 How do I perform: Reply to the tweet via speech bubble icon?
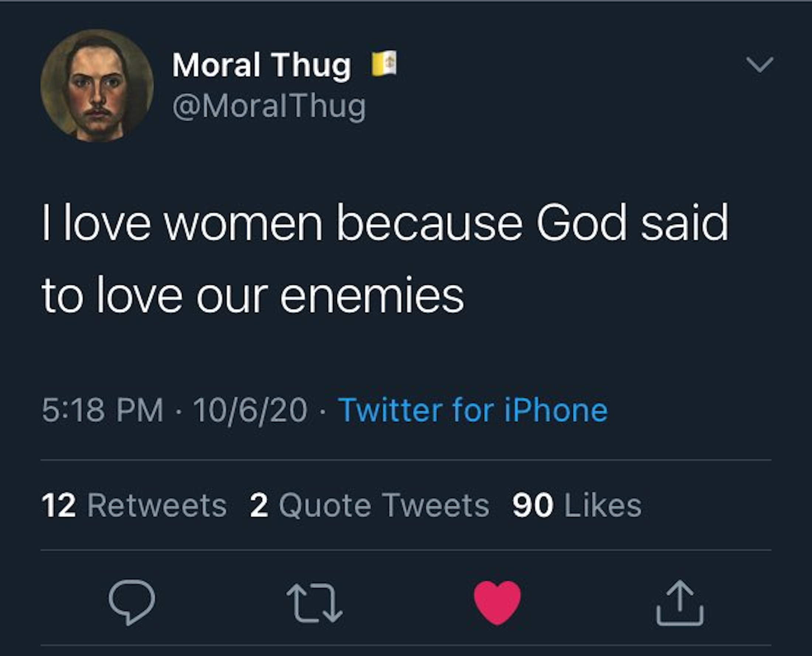tap(131, 602)
